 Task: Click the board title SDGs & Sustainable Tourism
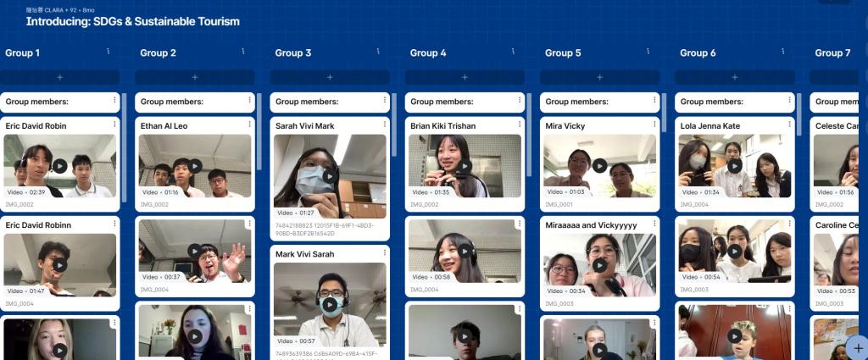pyautogui.click(x=132, y=21)
